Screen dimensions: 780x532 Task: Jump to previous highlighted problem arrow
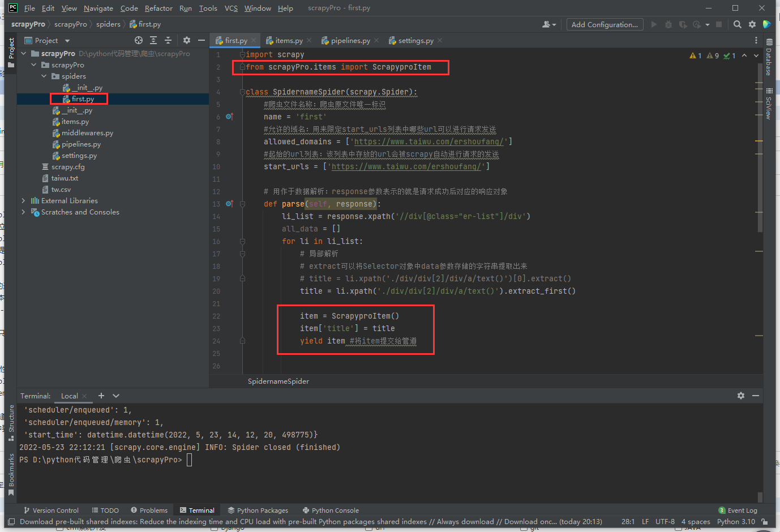pyautogui.click(x=744, y=55)
